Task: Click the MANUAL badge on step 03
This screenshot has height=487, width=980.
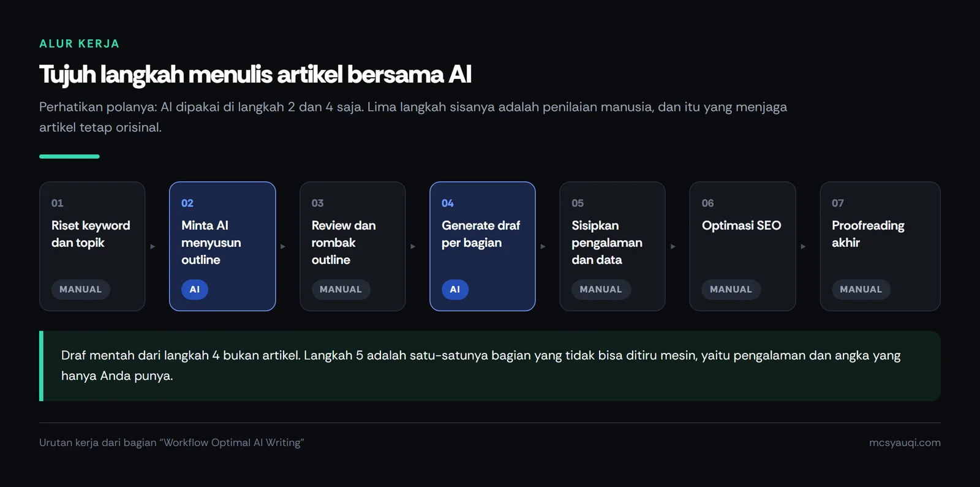Action: tap(341, 289)
